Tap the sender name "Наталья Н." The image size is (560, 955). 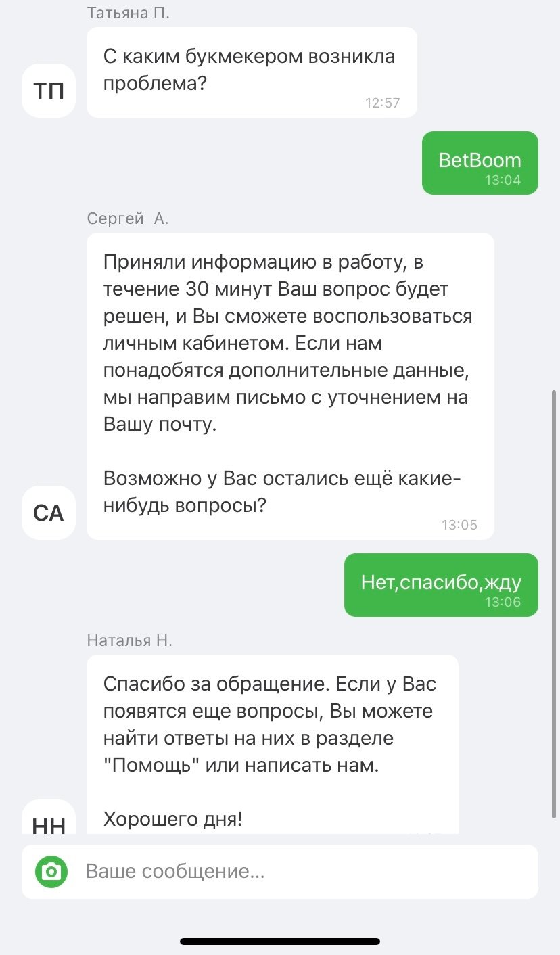coord(130,640)
